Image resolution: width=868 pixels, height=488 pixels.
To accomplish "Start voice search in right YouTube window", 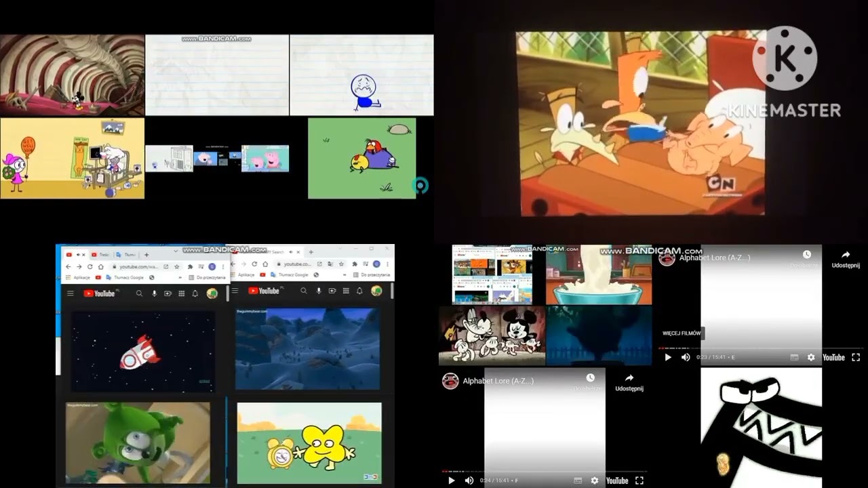I will pyautogui.click(x=318, y=291).
